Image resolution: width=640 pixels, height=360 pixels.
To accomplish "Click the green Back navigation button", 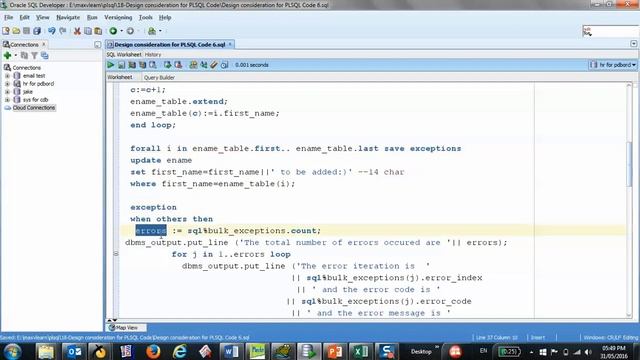I will click(x=113, y=31).
